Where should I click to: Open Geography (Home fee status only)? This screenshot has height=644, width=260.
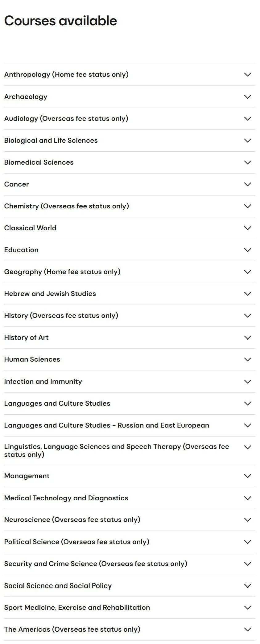tap(130, 272)
